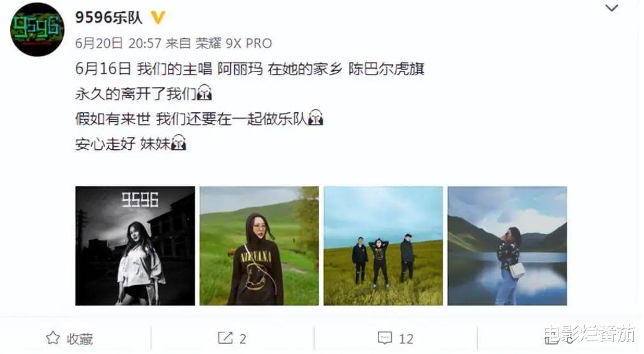This screenshot has width=644, height=354.
Task: Click crying emoji after 妹妹
Action: (x=178, y=144)
